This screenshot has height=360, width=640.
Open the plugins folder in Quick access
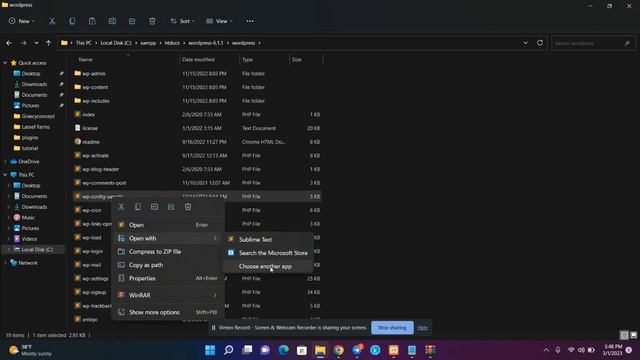(x=30, y=138)
